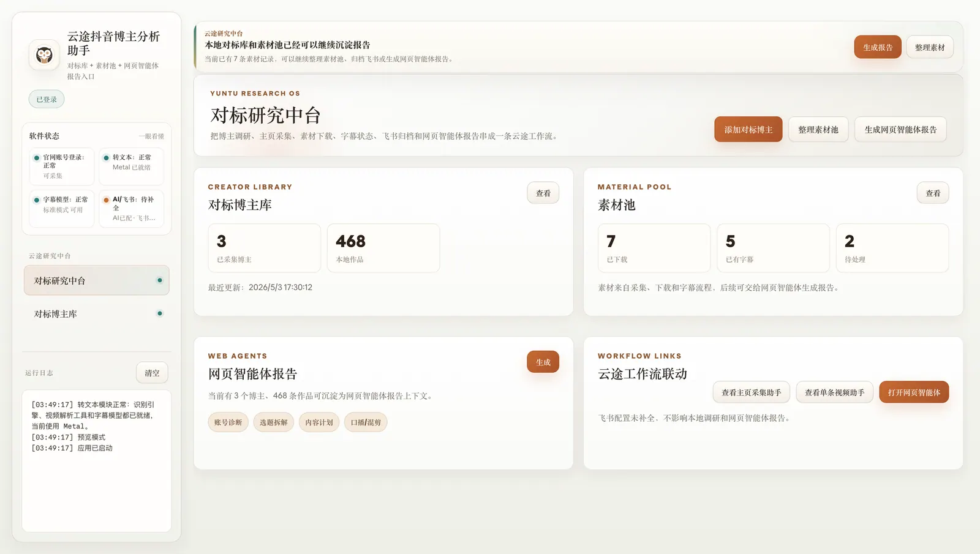Click 查看主页采集助手 button
Screen dimensions: 980x554
tap(752, 392)
